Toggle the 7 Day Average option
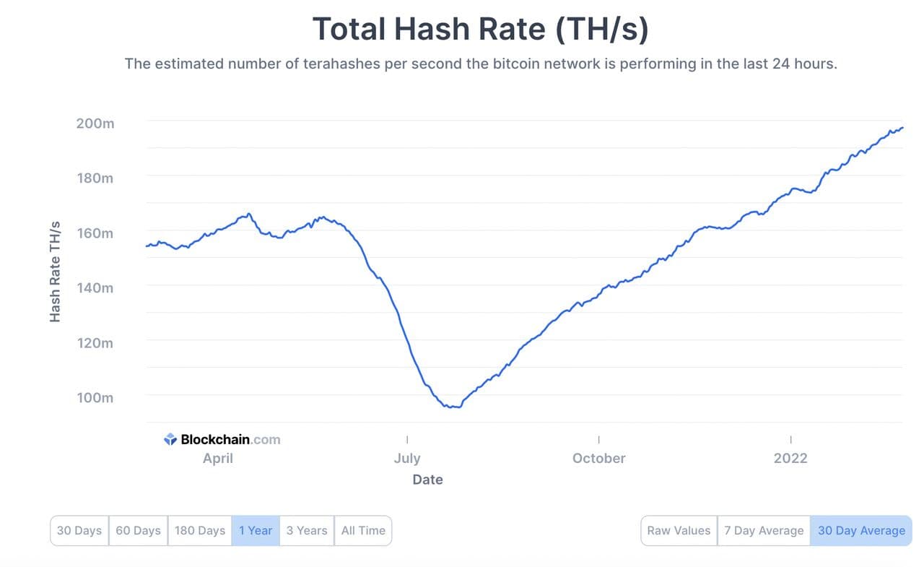The width and height of the screenshot is (924, 567). coord(764,530)
